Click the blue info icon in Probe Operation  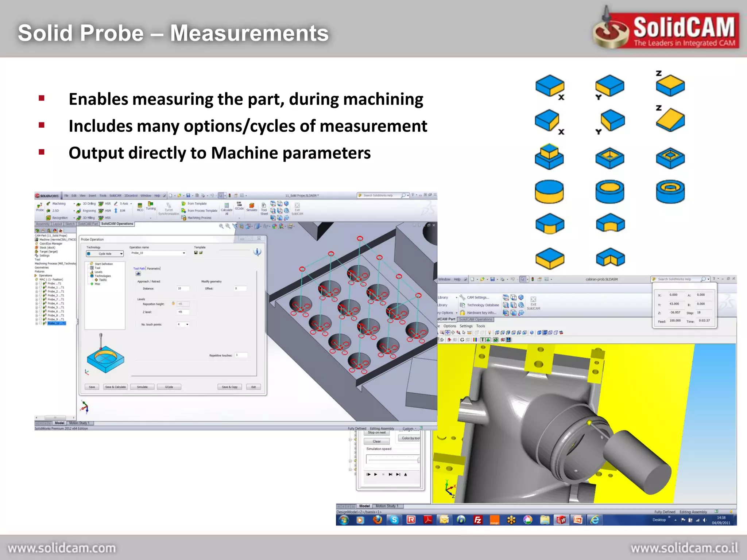257,252
